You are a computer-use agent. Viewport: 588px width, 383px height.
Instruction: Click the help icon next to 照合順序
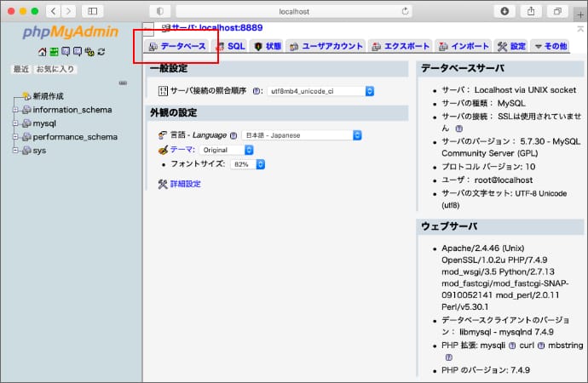pyautogui.click(x=257, y=90)
